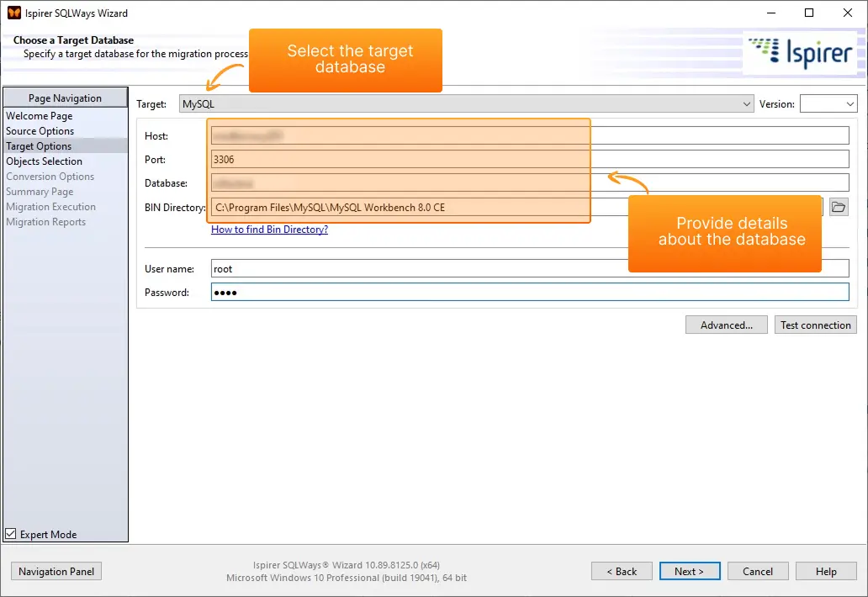Toggle the Expert Mode checkbox

[x=11, y=534]
